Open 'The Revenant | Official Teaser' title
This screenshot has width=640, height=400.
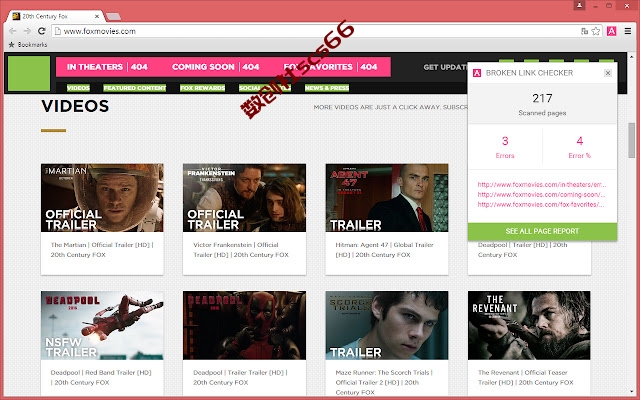tap(526, 378)
